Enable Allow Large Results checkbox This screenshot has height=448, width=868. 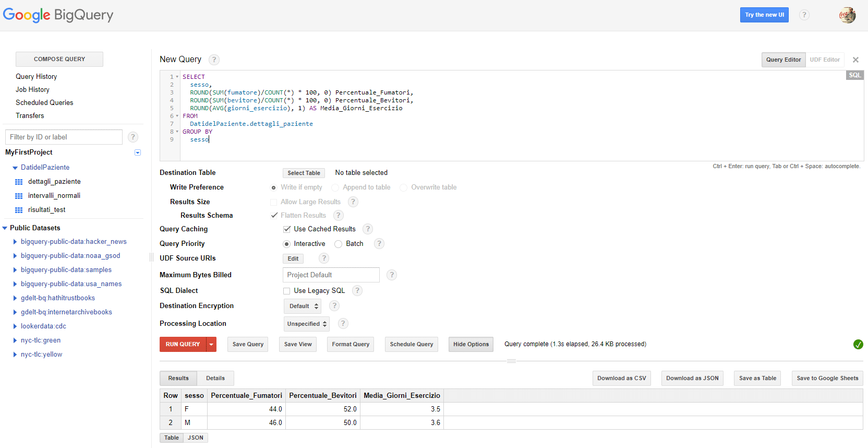coord(273,202)
